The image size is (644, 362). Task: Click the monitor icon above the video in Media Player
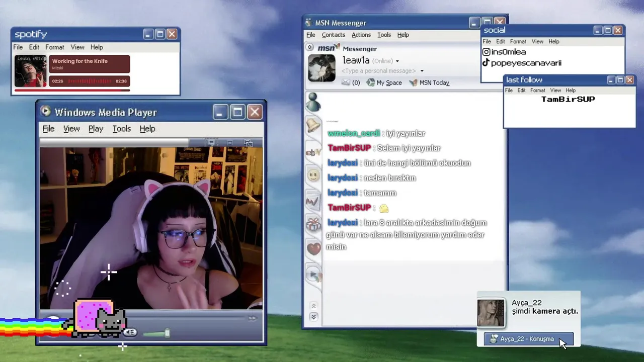pos(211,143)
